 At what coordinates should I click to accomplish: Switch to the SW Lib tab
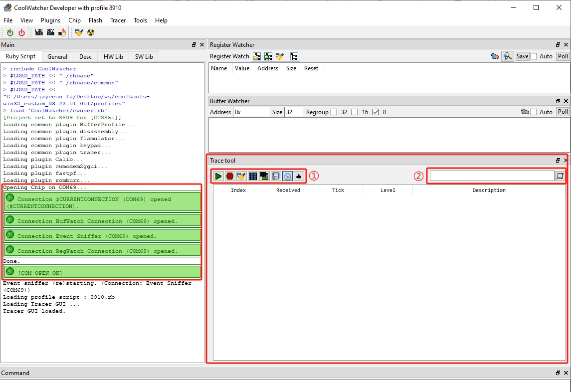tap(144, 57)
